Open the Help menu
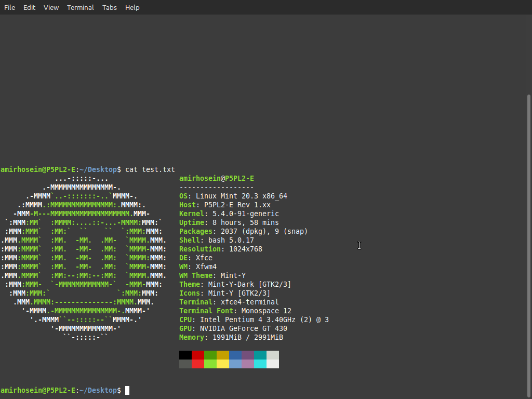The width and height of the screenshot is (532, 399). tap(132, 7)
